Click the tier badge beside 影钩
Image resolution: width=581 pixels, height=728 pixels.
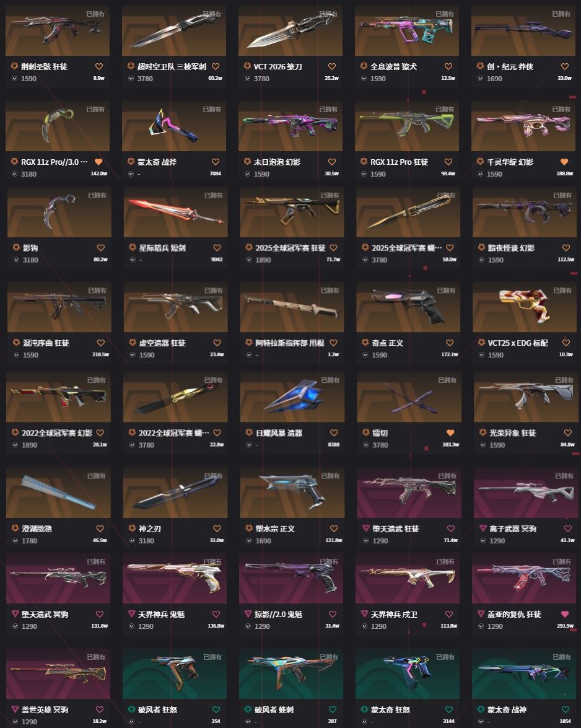15,247
